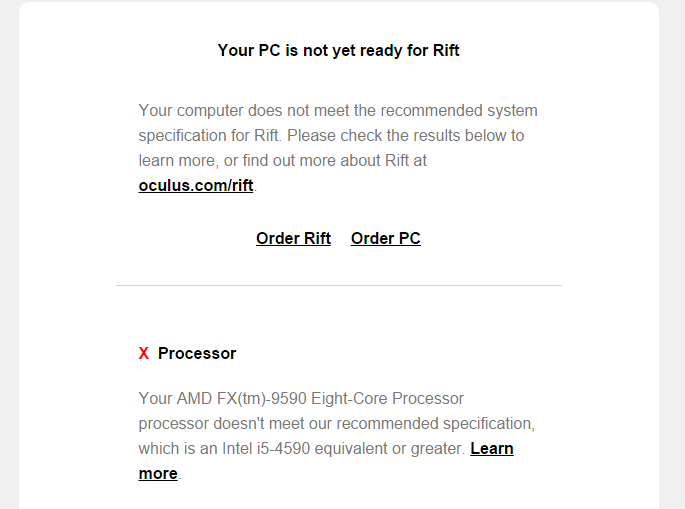Click the red X failure icon beside Processor

tap(144, 353)
